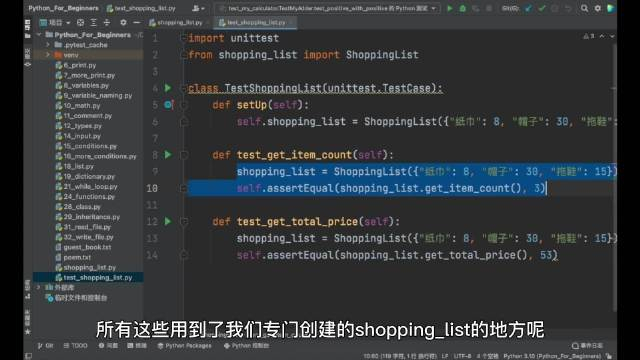Click line 11 empty line in editor
This screenshot has width=640, height=360.
point(400,205)
